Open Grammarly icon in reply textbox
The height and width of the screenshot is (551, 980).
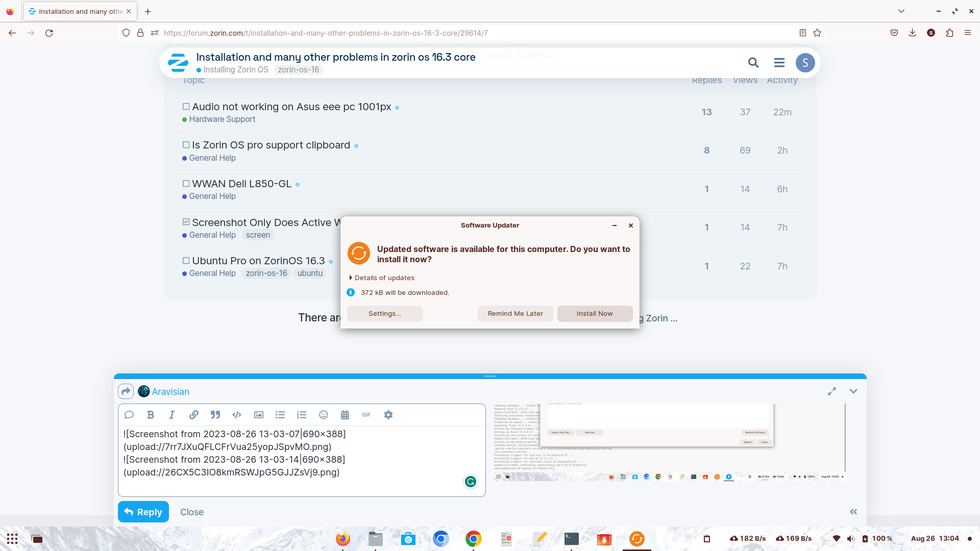(470, 481)
